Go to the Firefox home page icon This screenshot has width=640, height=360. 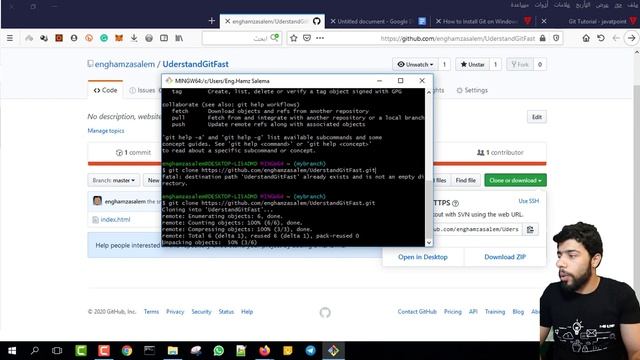586,38
